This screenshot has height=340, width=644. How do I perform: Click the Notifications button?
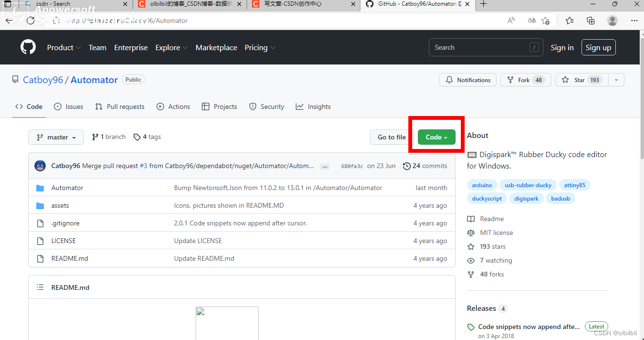tap(468, 80)
